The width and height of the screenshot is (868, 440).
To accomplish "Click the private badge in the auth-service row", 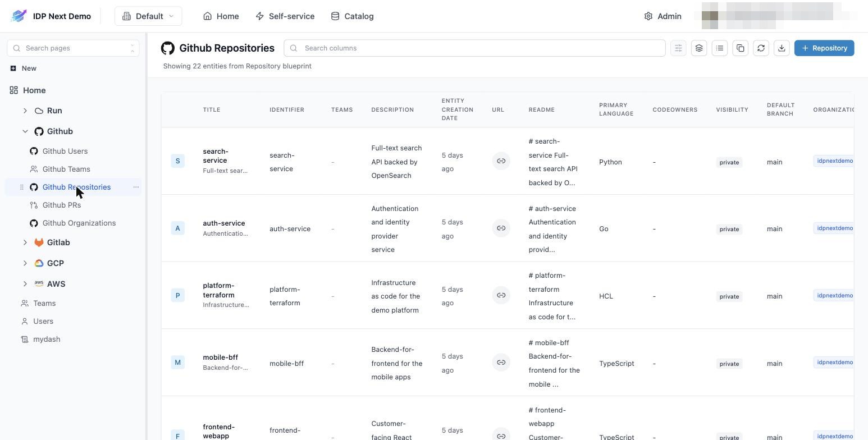I will click(x=729, y=229).
